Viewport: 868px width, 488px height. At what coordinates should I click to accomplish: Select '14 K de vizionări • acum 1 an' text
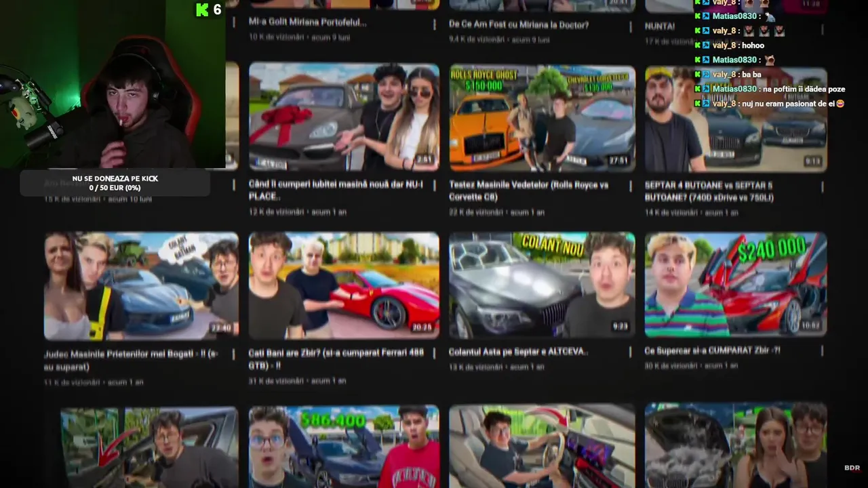692,213
